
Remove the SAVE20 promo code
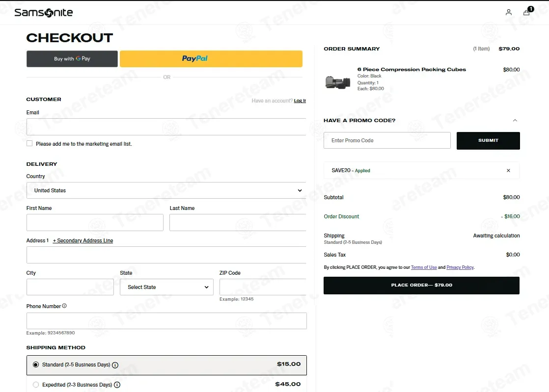click(508, 170)
